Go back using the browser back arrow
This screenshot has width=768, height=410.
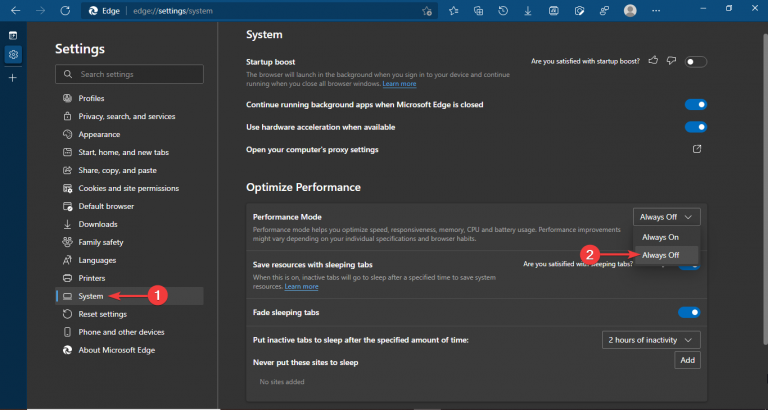pos(16,11)
